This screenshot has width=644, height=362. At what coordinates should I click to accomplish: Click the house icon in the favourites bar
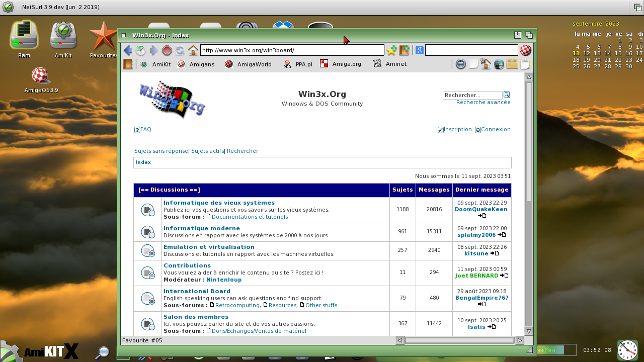coord(486,64)
